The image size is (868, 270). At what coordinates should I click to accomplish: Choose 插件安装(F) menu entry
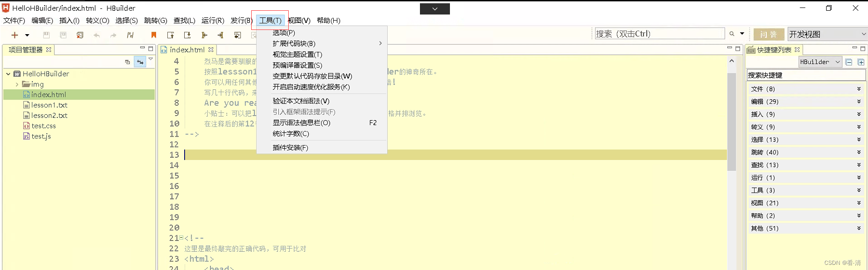[322, 147]
